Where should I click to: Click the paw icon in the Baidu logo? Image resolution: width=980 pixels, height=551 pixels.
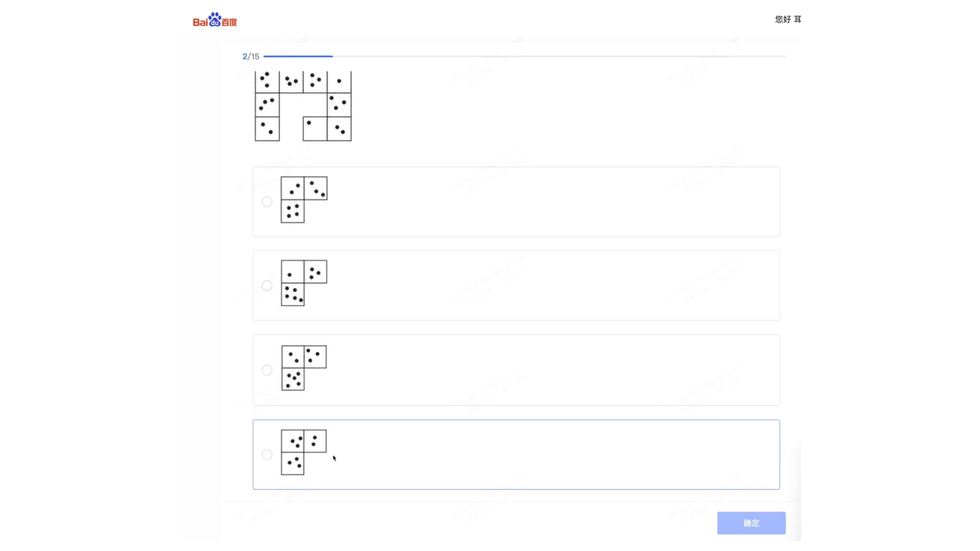215,19
